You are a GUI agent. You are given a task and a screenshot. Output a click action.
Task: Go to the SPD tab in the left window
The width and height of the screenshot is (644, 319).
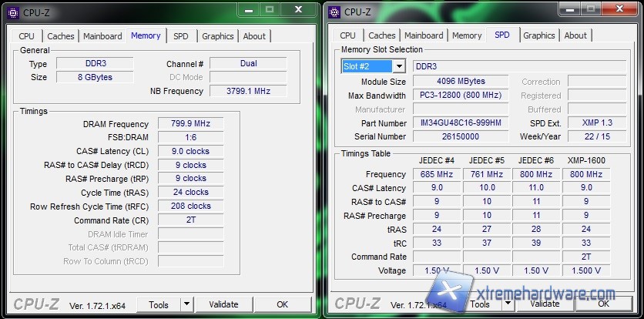[x=180, y=36]
